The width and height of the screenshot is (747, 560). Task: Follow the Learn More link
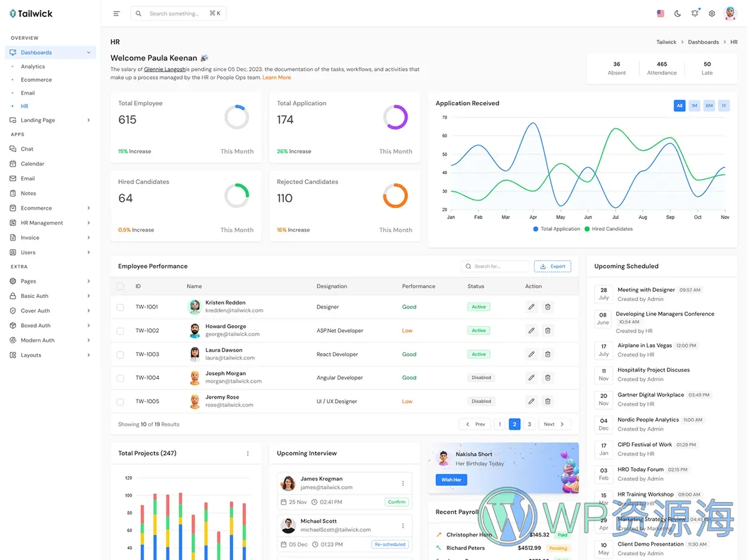pyautogui.click(x=276, y=78)
